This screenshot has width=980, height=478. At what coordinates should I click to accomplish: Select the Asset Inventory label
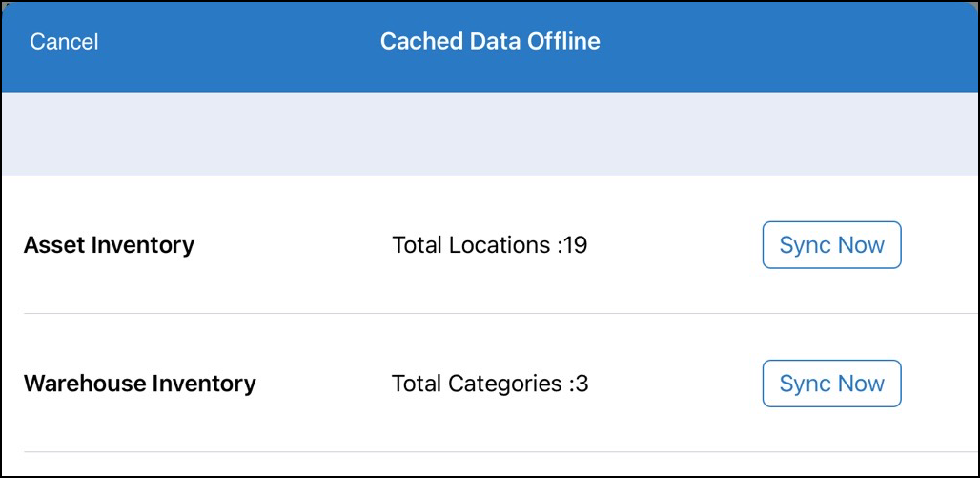click(x=109, y=244)
